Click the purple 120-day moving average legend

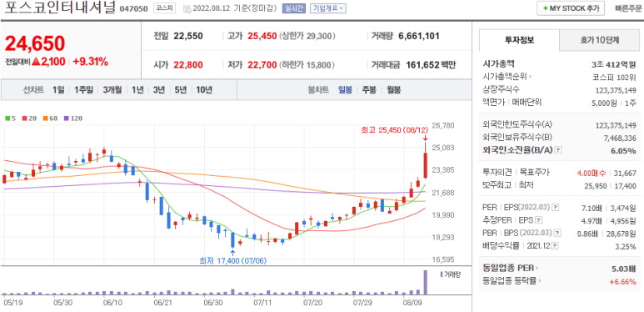click(x=73, y=118)
